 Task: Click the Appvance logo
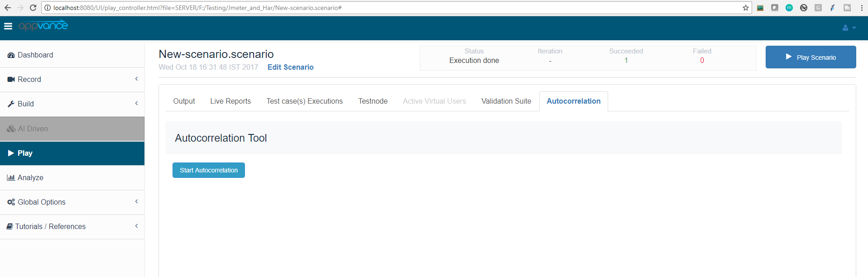(x=43, y=26)
